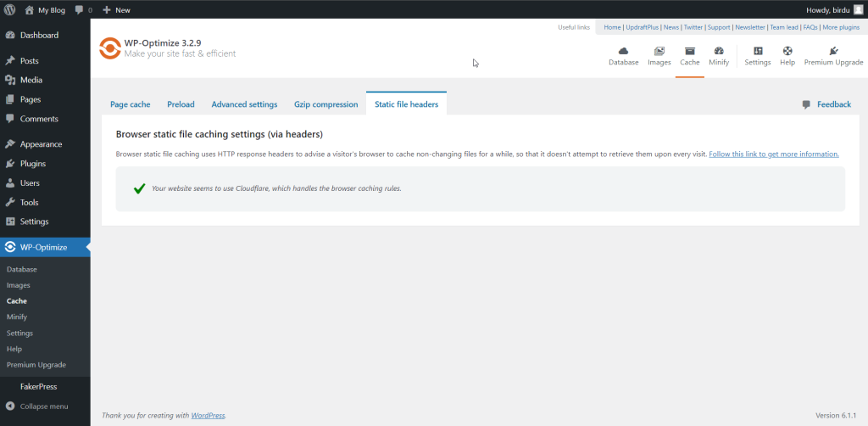Click the Tools wrench icon in the sidebar
The image size is (868, 426).
tap(10, 202)
